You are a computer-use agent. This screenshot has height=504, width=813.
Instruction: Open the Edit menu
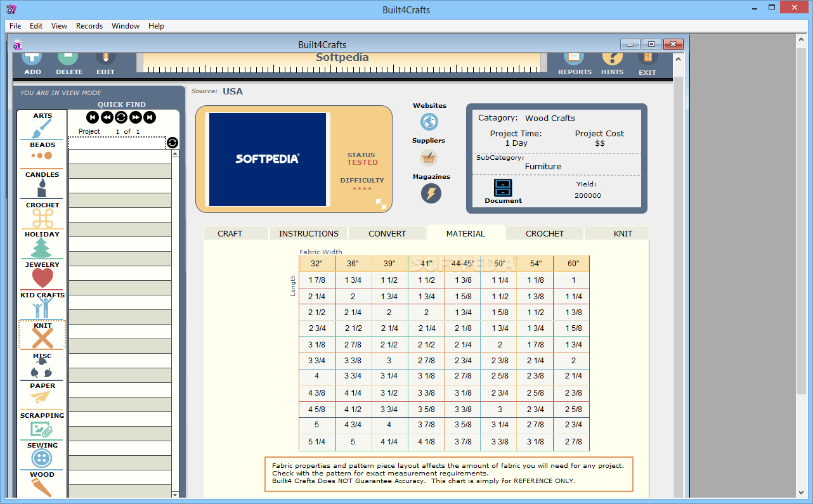[x=36, y=26]
